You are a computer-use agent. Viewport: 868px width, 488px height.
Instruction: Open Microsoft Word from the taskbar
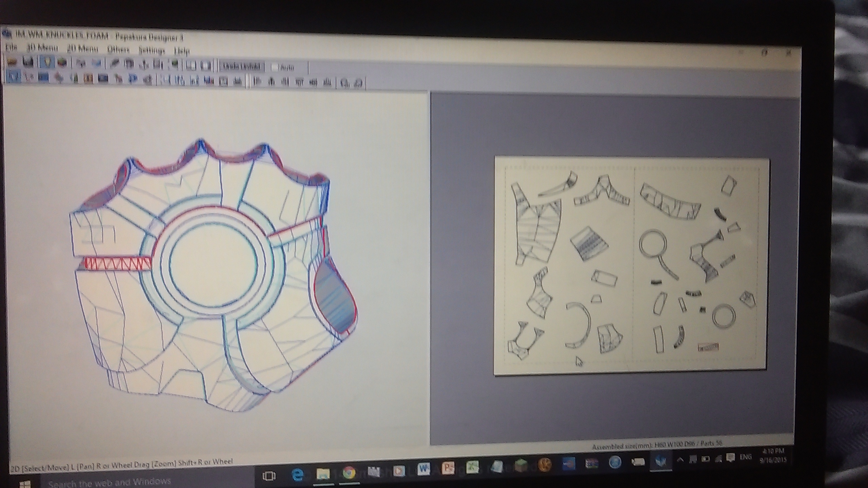pos(424,469)
